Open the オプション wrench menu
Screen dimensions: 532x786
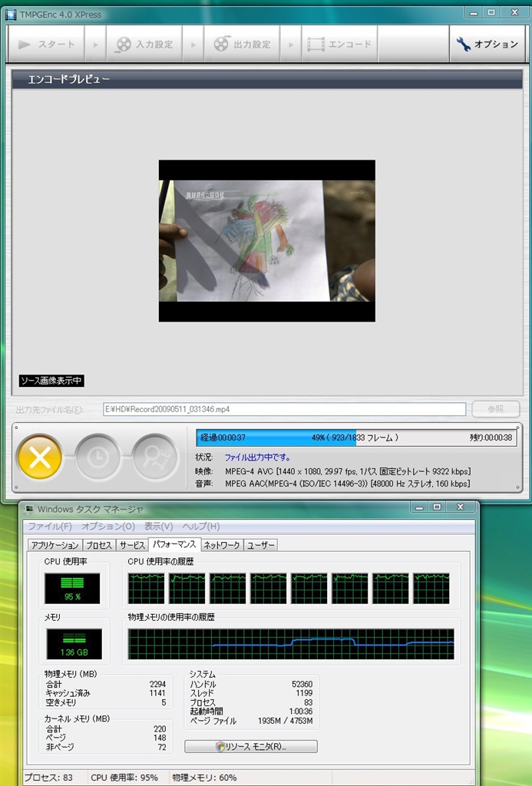pyautogui.click(x=487, y=44)
